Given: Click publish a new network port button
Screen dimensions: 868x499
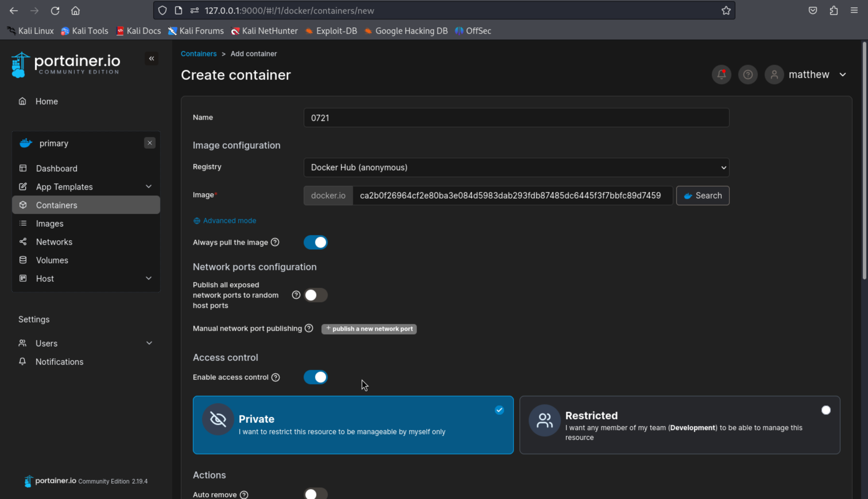Looking at the screenshot, I should (369, 329).
